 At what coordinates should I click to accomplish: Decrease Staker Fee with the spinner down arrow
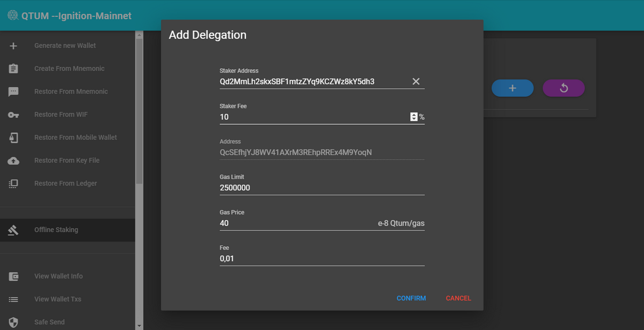pos(414,119)
